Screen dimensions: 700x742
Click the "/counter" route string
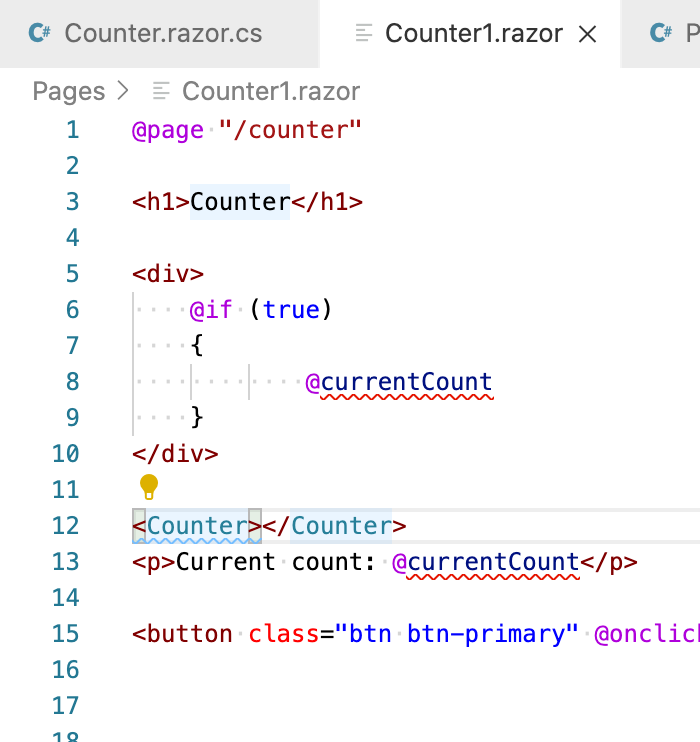coord(291,130)
